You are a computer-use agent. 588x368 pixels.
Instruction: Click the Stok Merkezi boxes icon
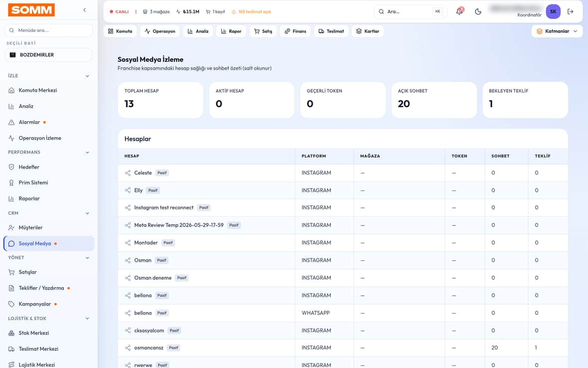click(x=11, y=333)
